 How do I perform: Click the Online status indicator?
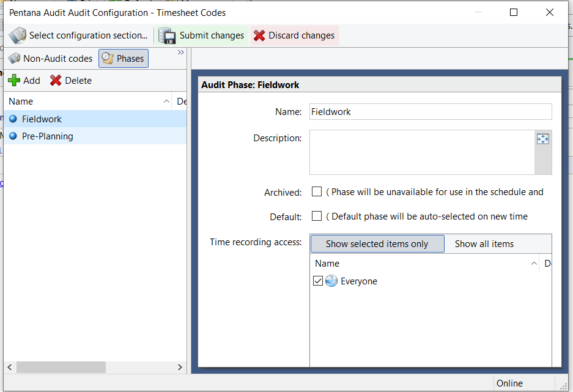[509, 383]
